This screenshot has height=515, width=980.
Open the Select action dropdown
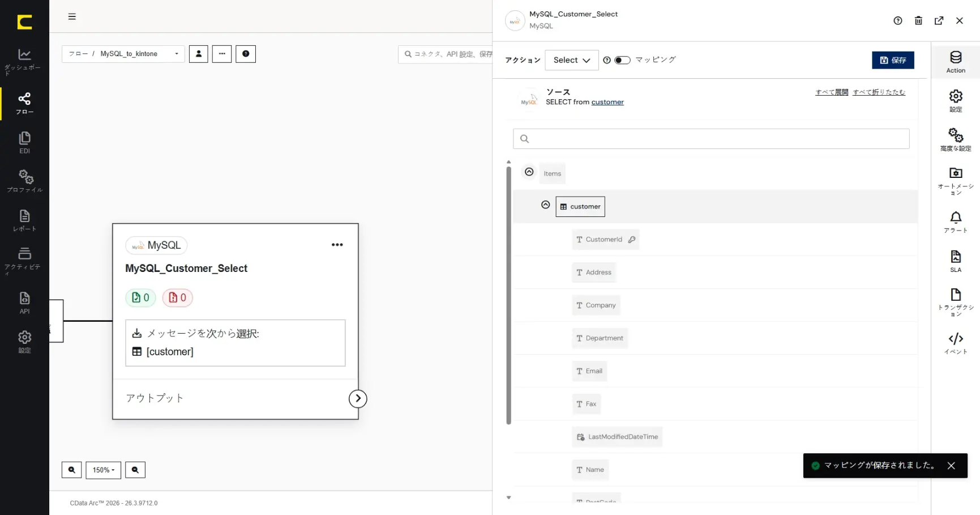tap(572, 60)
